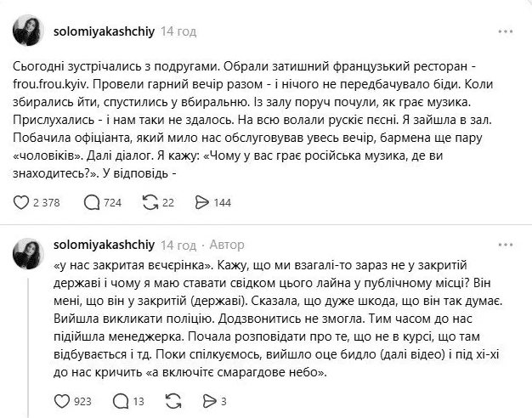Share the first post via send icon
532x418 pixels.
coord(202,202)
